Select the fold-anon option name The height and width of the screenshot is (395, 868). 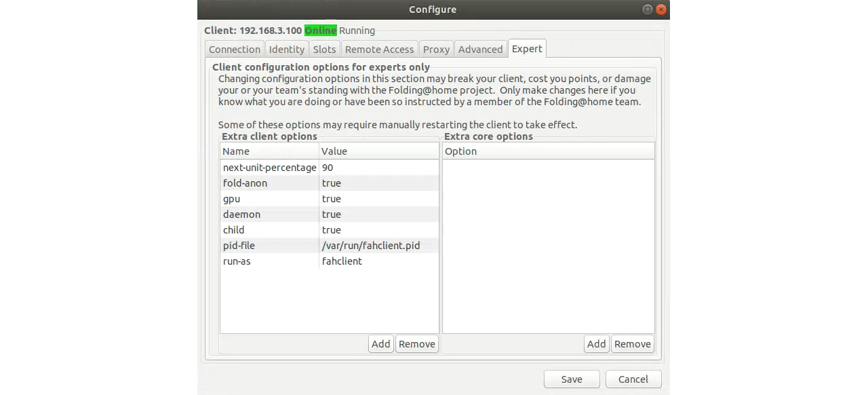pyautogui.click(x=245, y=183)
